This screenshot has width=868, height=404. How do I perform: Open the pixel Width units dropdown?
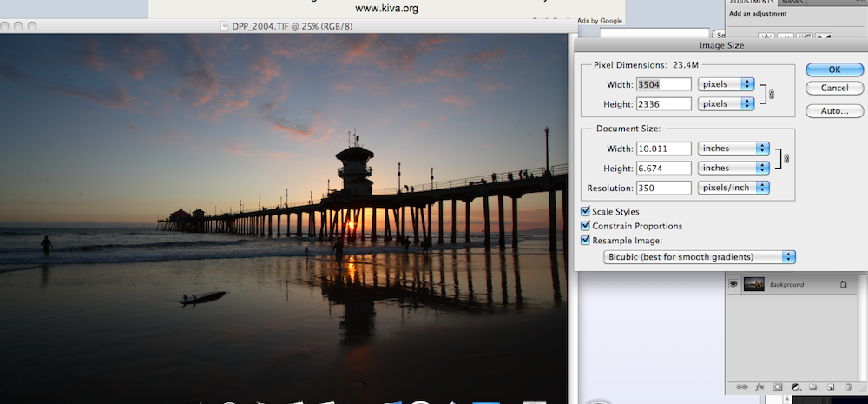pyautogui.click(x=726, y=84)
